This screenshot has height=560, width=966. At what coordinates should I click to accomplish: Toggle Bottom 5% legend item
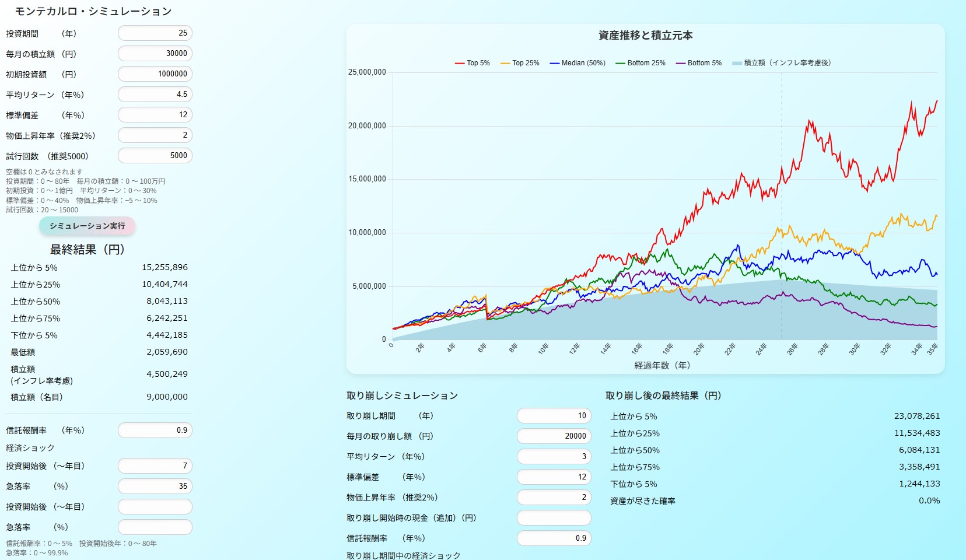click(x=699, y=63)
